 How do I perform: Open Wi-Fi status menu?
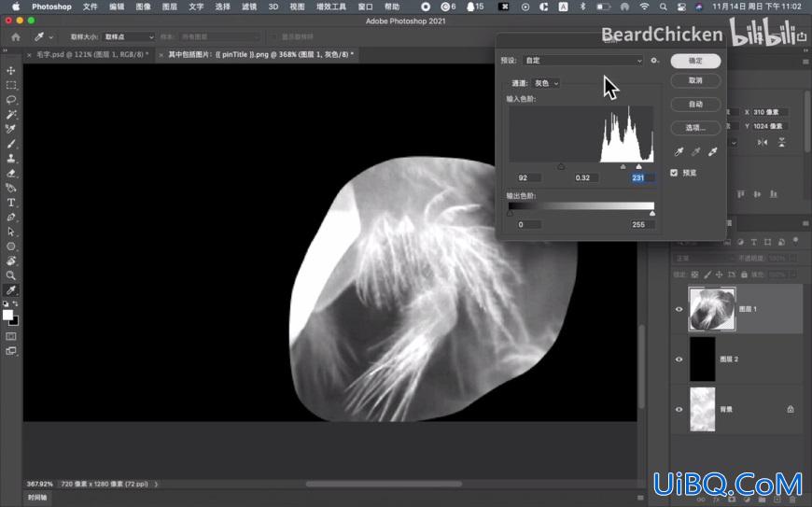pos(644,7)
